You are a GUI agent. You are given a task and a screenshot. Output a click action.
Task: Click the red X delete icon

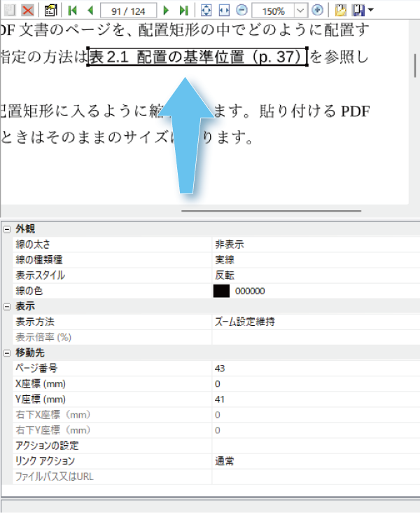click(x=27, y=10)
